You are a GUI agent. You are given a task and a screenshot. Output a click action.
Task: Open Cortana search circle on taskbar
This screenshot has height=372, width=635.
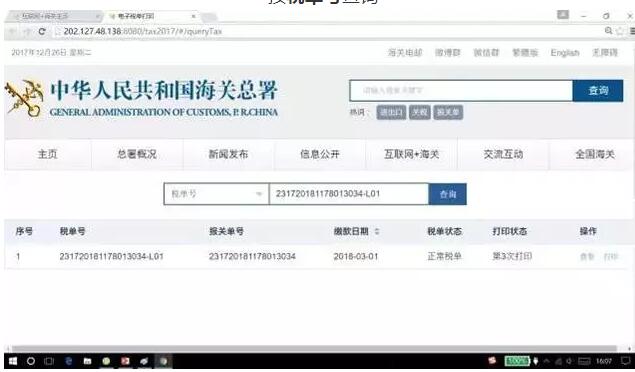(31, 361)
